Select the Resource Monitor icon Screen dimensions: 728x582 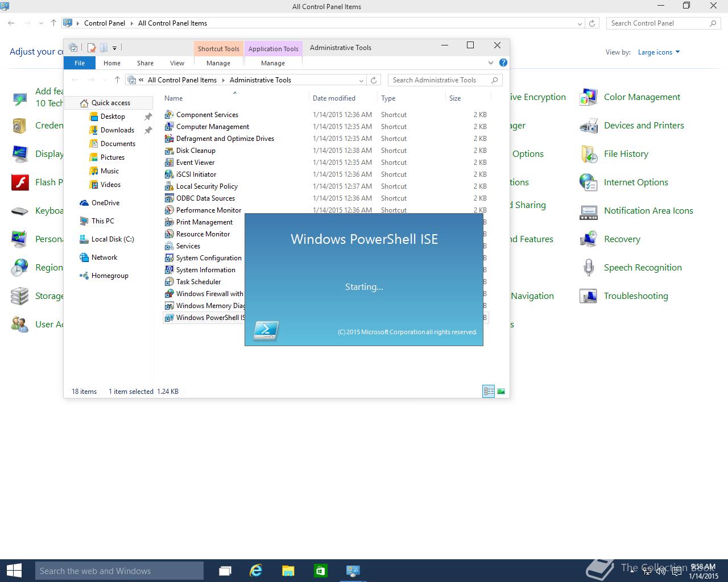pyautogui.click(x=169, y=234)
